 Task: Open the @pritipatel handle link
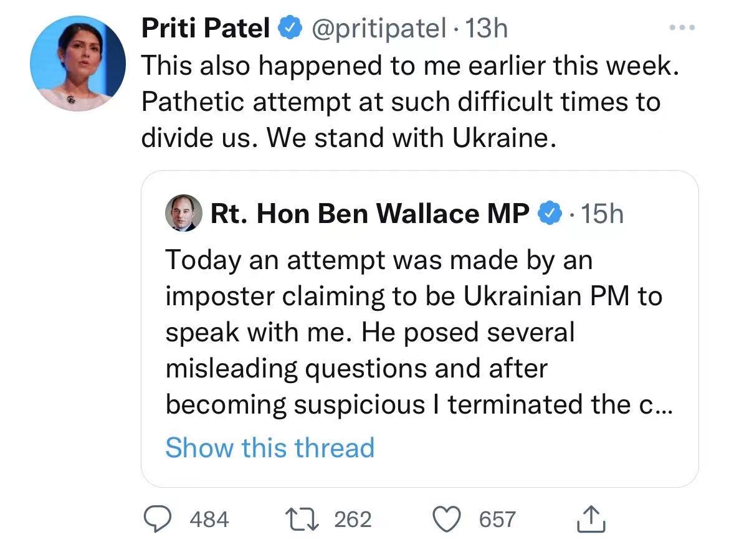tap(378, 29)
